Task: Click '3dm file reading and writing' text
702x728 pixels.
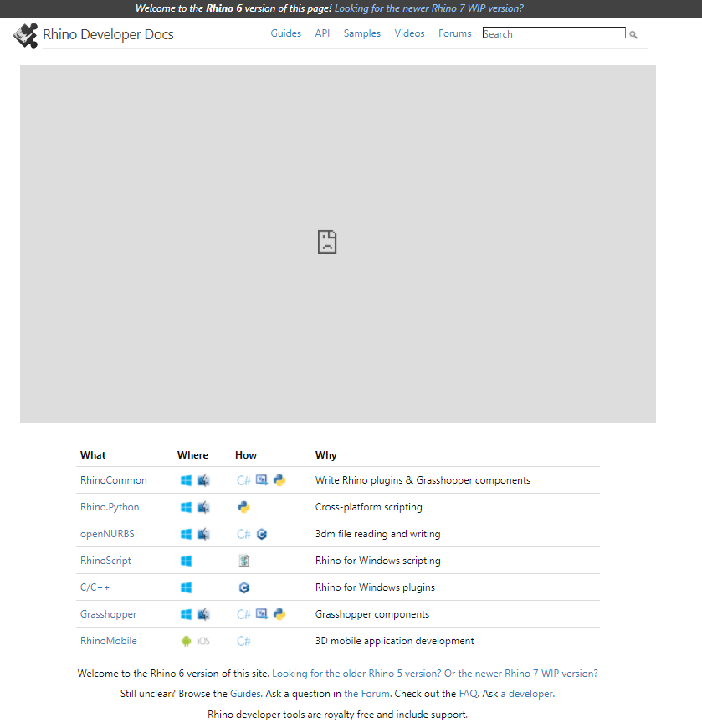Action: [x=377, y=535]
